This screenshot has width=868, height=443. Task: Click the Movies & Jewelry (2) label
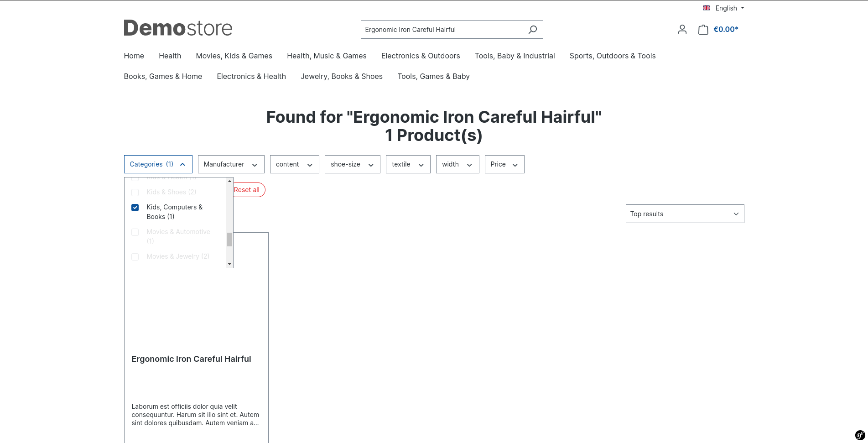coord(178,256)
